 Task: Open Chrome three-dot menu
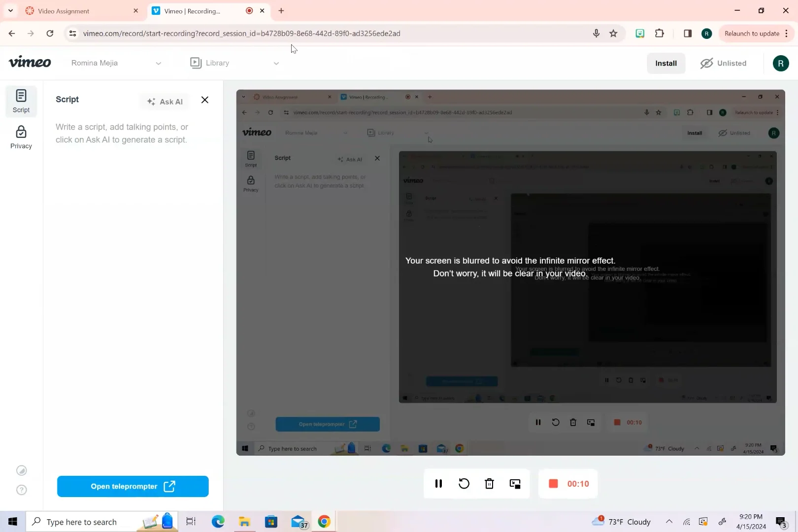(787, 33)
